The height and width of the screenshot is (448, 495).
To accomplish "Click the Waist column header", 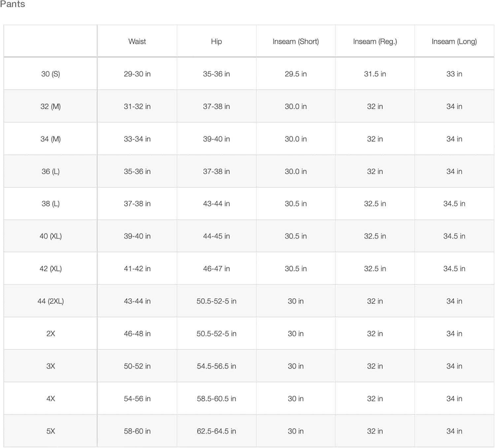I will [x=137, y=42].
